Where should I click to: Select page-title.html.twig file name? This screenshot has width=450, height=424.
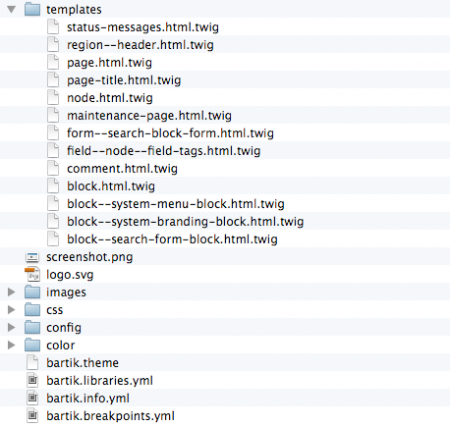[124, 80]
